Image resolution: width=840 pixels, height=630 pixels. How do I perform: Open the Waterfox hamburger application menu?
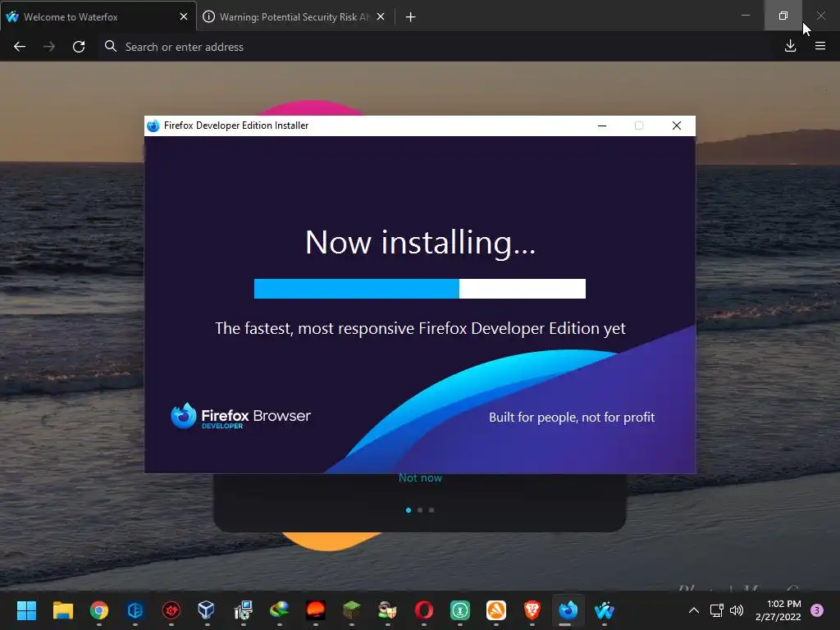point(820,46)
